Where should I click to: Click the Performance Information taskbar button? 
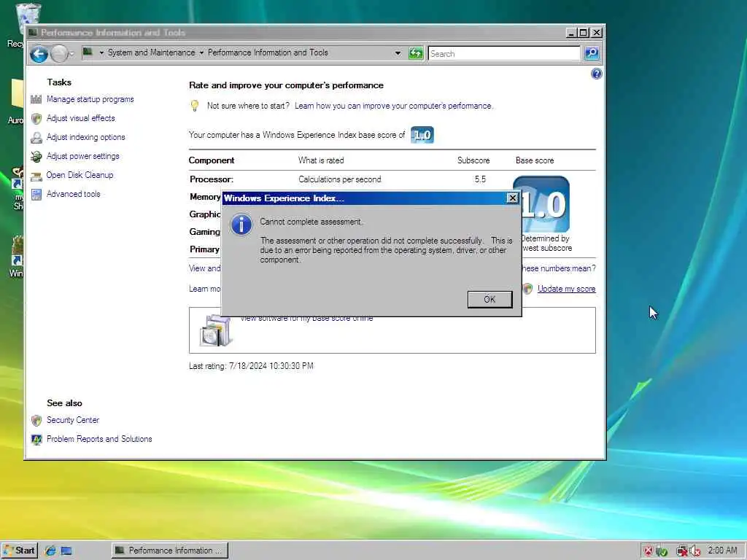pyautogui.click(x=169, y=551)
